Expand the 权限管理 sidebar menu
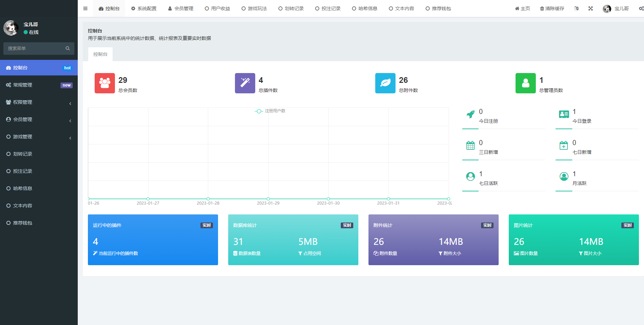 point(39,102)
